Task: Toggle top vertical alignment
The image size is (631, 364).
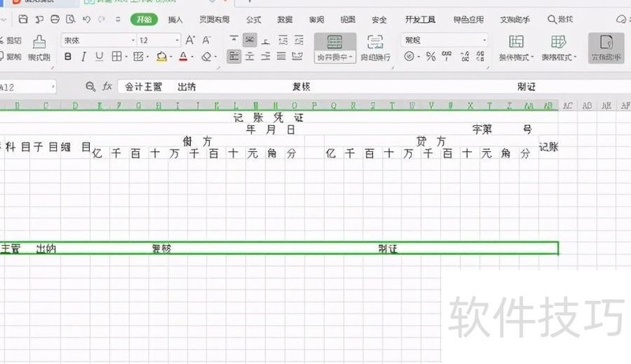Action: [233, 39]
